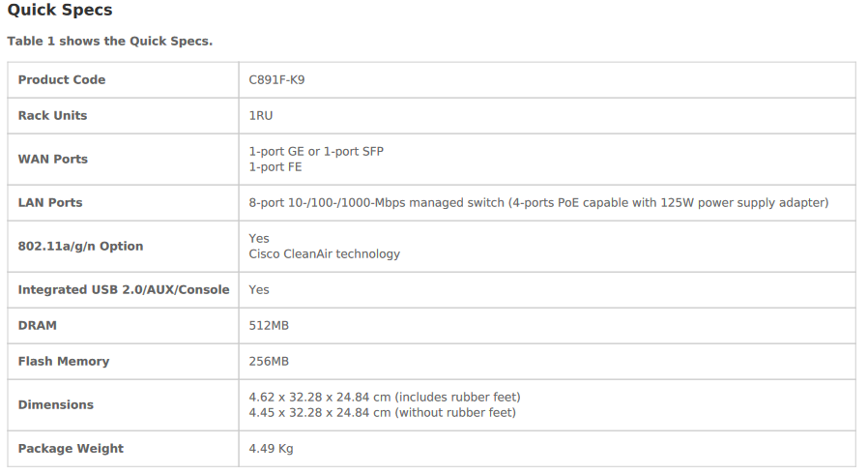Click the C891F-K9 product code value
This screenshot has width=868, height=474.
[277, 79]
